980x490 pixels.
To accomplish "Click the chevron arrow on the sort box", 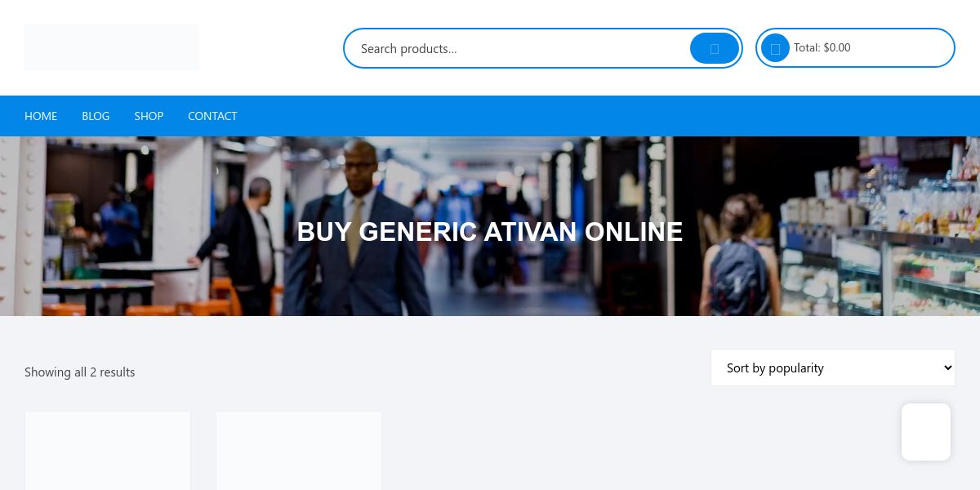I will (x=947, y=367).
